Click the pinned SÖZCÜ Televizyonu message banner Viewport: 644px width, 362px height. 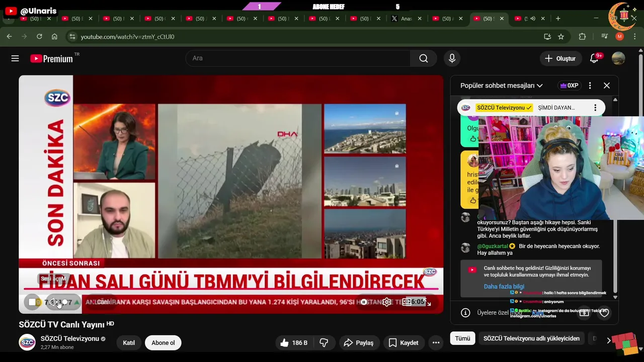point(531,108)
